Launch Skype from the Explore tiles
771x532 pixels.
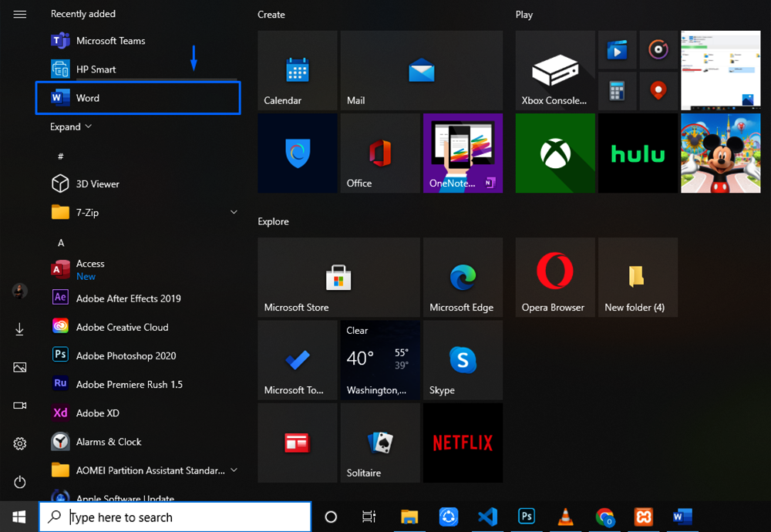coord(463,360)
